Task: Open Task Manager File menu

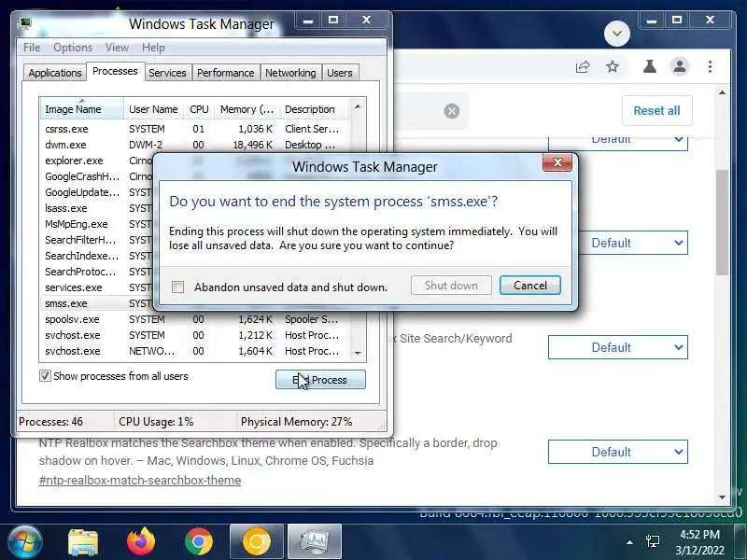Action: pos(32,48)
